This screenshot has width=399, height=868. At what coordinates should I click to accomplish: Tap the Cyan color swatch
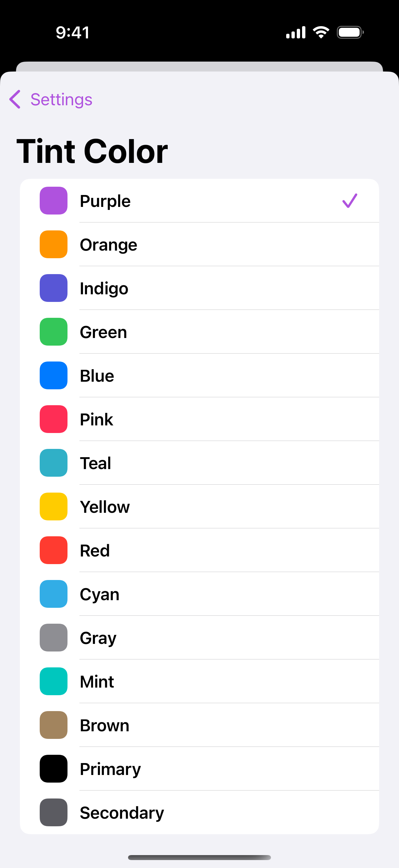(54, 594)
